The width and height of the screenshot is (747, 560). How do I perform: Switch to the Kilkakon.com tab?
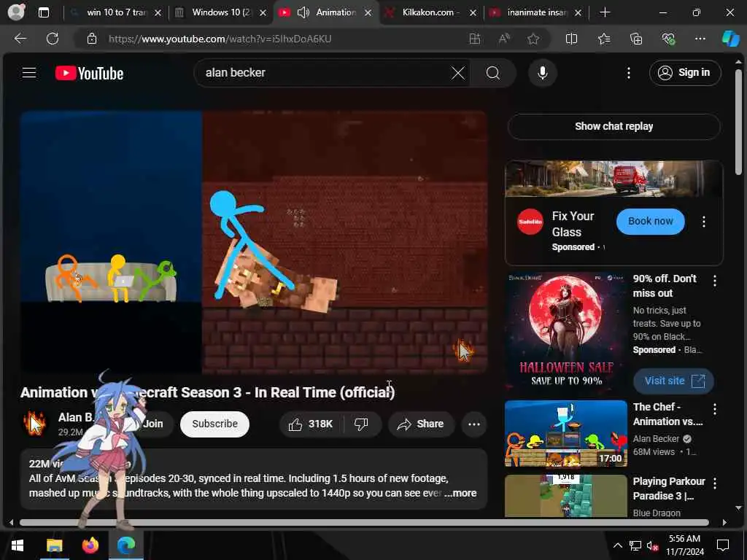(x=427, y=12)
